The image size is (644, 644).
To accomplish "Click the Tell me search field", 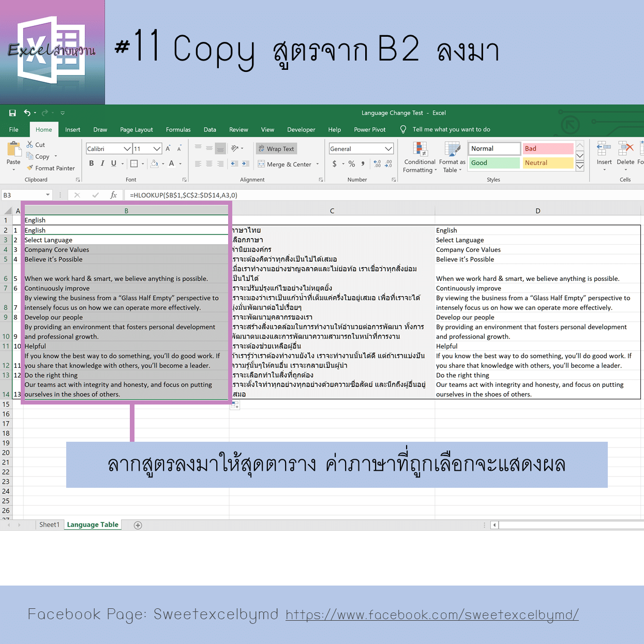I will (x=451, y=130).
